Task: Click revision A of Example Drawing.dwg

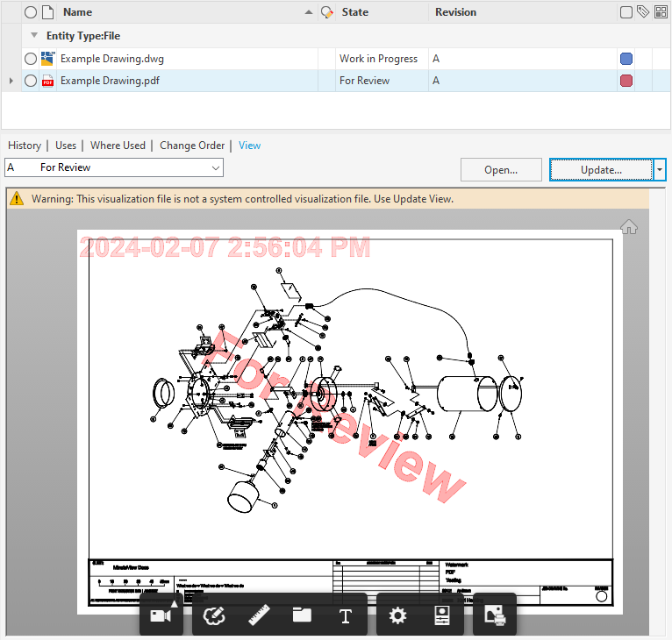Action: tap(436, 59)
